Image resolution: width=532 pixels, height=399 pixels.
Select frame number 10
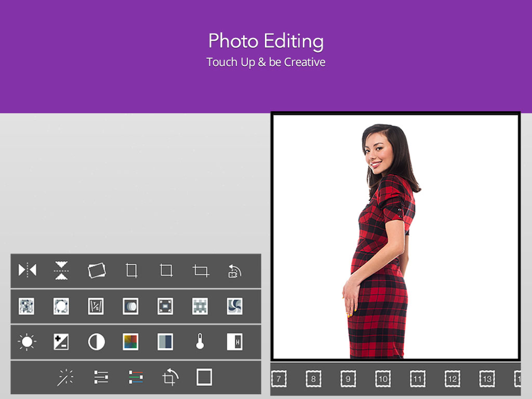click(383, 379)
